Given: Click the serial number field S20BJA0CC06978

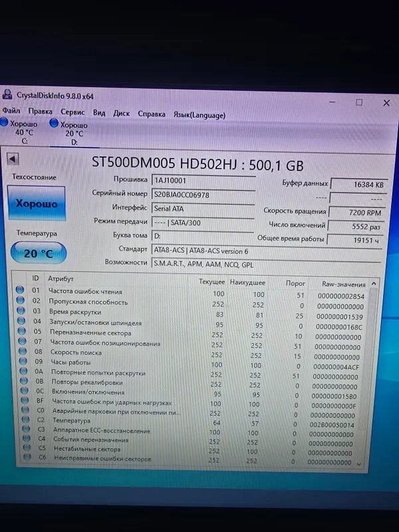Looking at the screenshot, I should point(203,195).
